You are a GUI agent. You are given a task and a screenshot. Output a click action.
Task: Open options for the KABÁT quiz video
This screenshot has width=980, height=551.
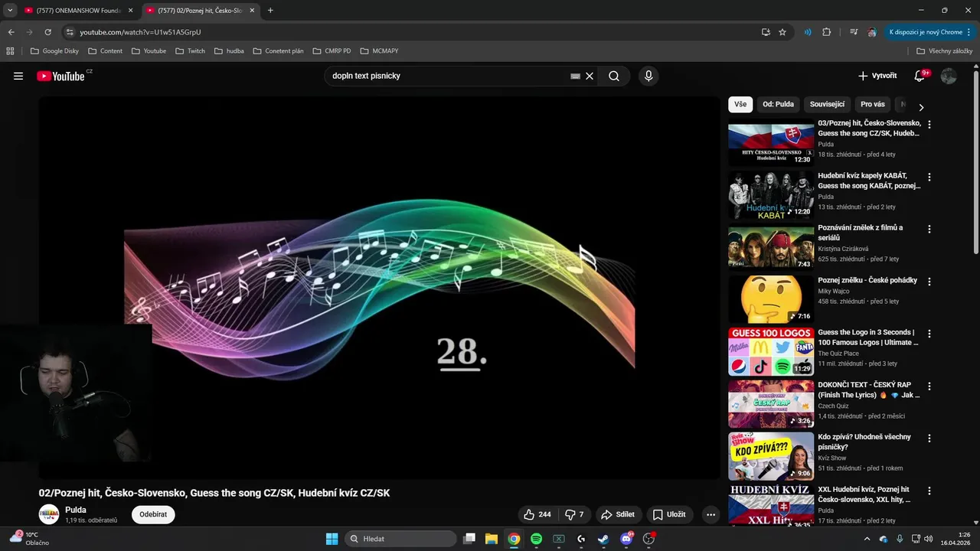click(929, 177)
